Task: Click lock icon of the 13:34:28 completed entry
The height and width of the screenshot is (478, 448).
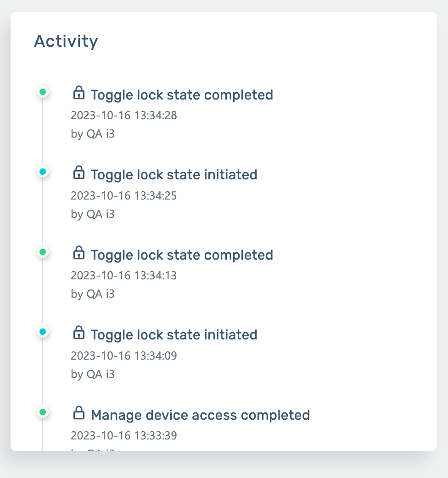Action: (79, 93)
